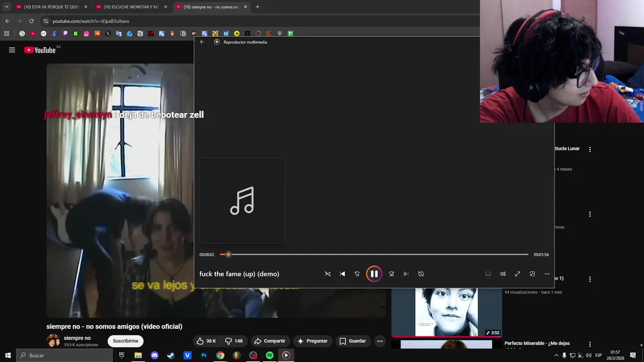Subscribe to siempre no channel
The width and height of the screenshot is (644, 362).
click(125, 341)
